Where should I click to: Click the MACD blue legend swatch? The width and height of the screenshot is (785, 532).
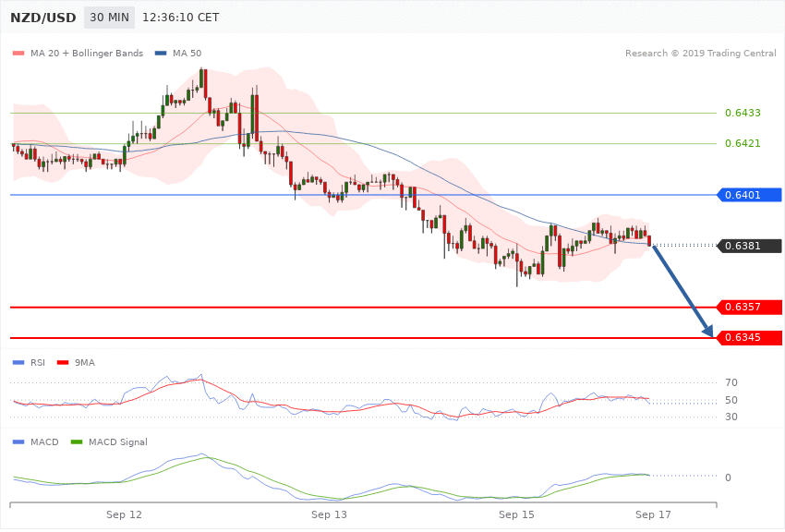[x=18, y=441]
